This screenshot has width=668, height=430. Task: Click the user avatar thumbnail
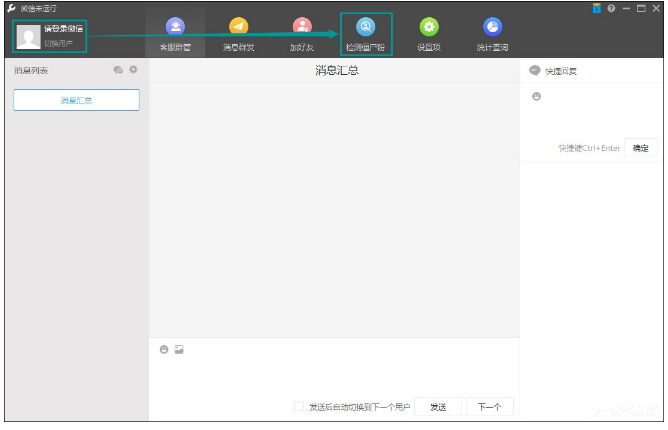(28, 37)
